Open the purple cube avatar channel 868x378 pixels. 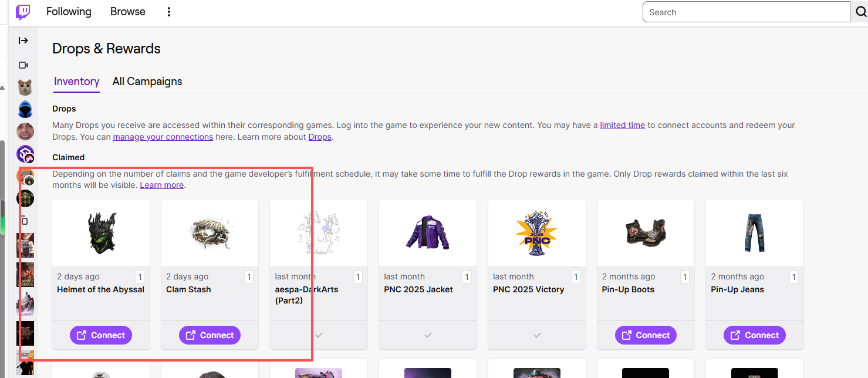(25, 154)
